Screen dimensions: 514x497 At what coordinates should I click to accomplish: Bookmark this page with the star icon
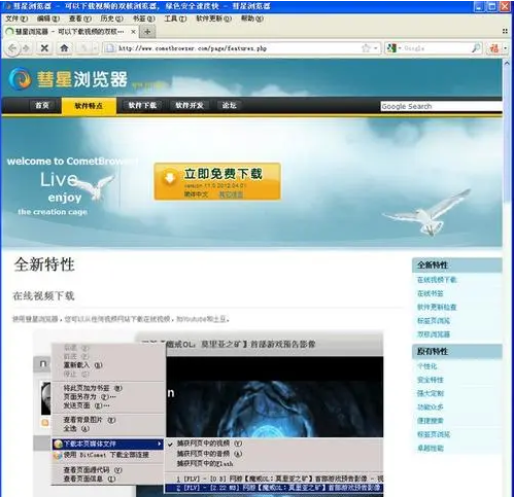(x=366, y=48)
